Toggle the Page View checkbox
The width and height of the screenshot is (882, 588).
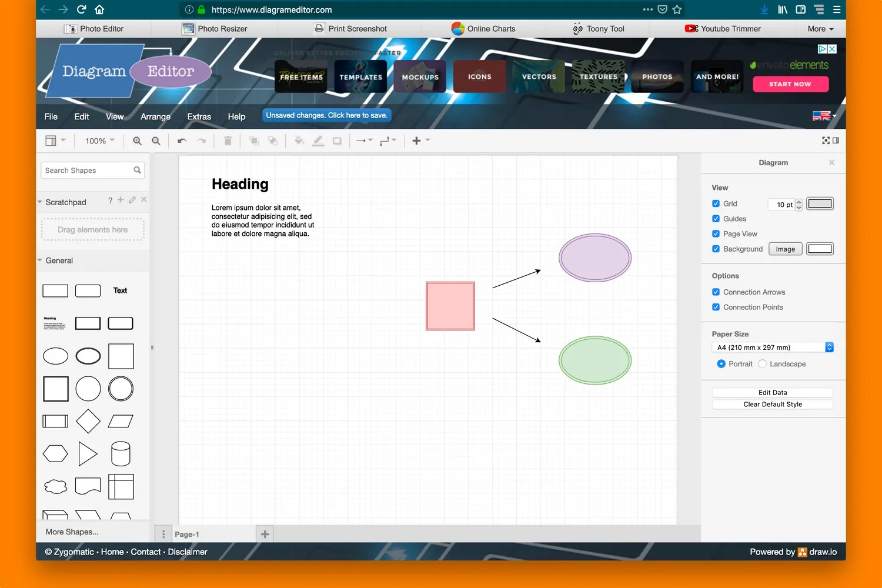(716, 233)
